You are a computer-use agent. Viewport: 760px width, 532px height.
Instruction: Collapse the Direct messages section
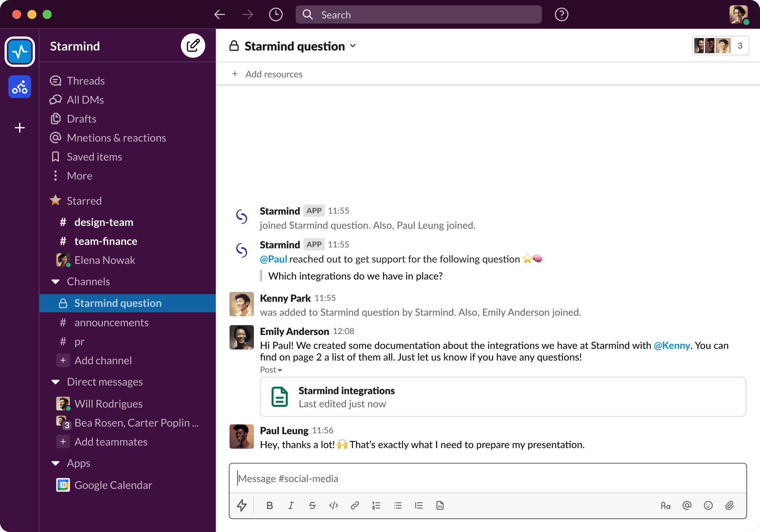(55, 382)
